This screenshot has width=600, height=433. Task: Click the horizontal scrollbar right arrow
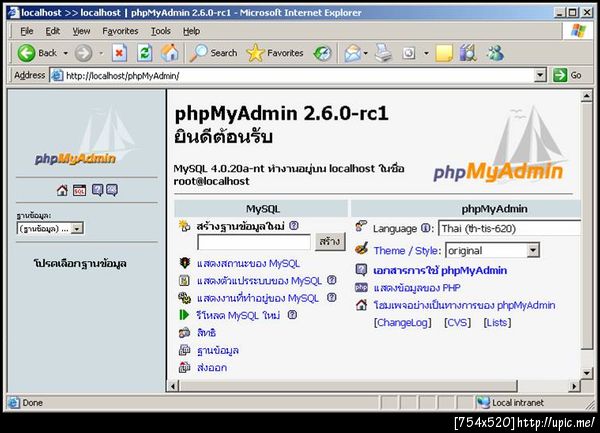coord(574,386)
